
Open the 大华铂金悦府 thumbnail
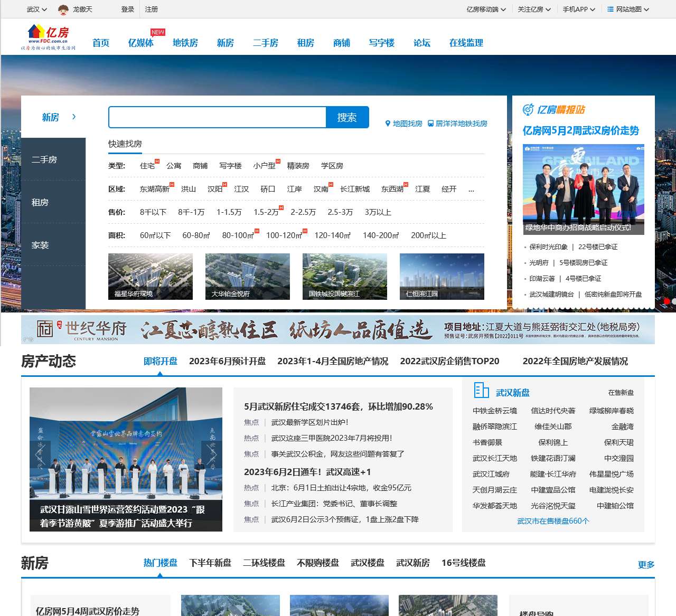pyautogui.click(x=248, y=277)
